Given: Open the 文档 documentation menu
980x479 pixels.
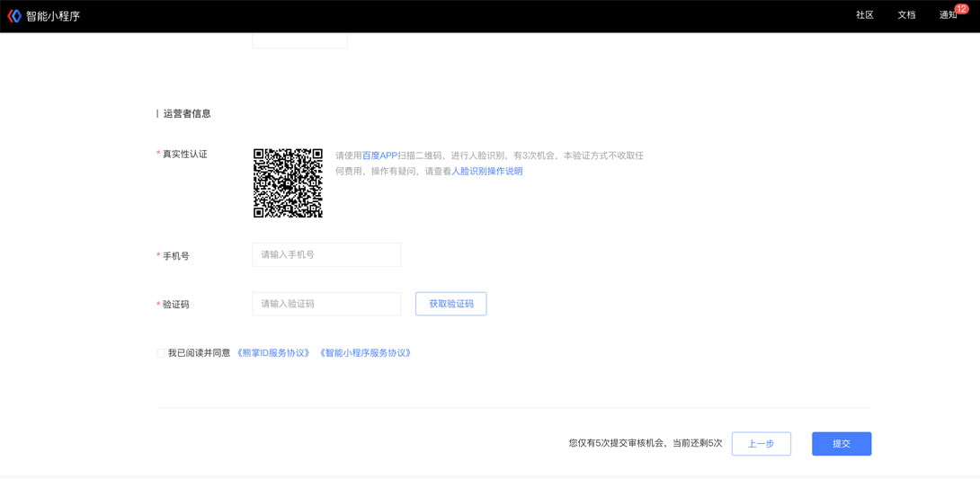Looking at the screenshot, I should tap(906, 15).
